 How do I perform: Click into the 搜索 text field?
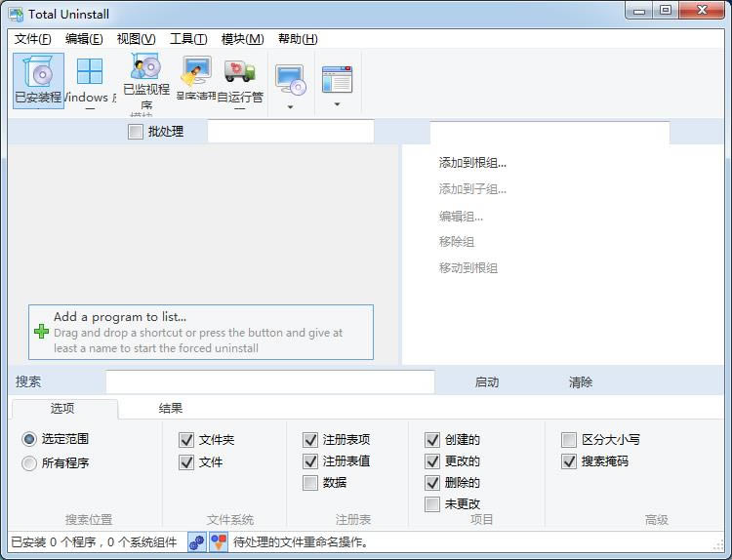click(269, 382)
